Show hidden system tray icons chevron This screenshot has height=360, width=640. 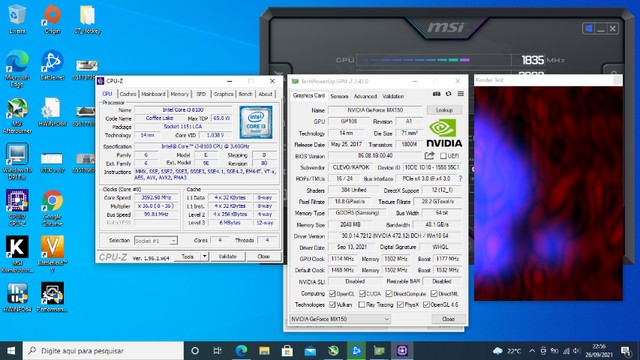pos(532,351)
